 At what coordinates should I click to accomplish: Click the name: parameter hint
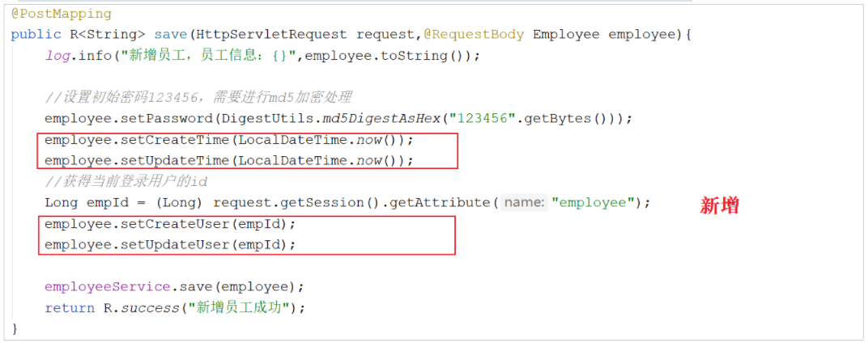coord(524,203)
